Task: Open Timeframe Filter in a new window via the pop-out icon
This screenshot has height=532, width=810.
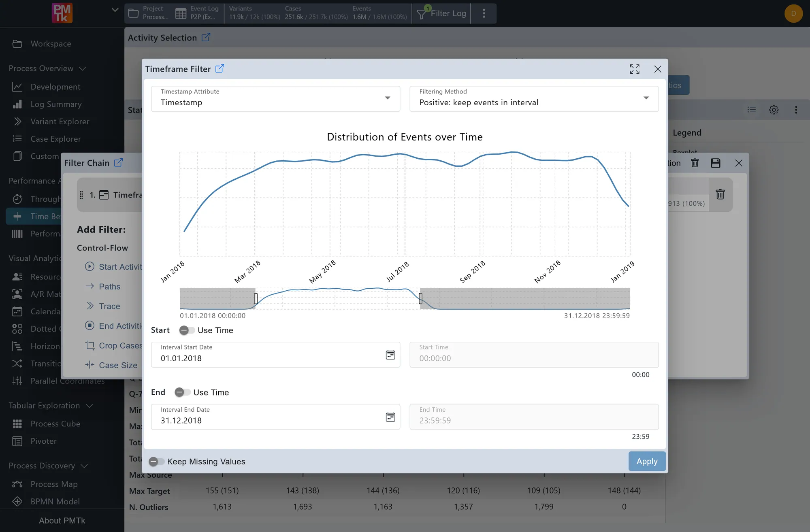Action: tap(220, 68)
